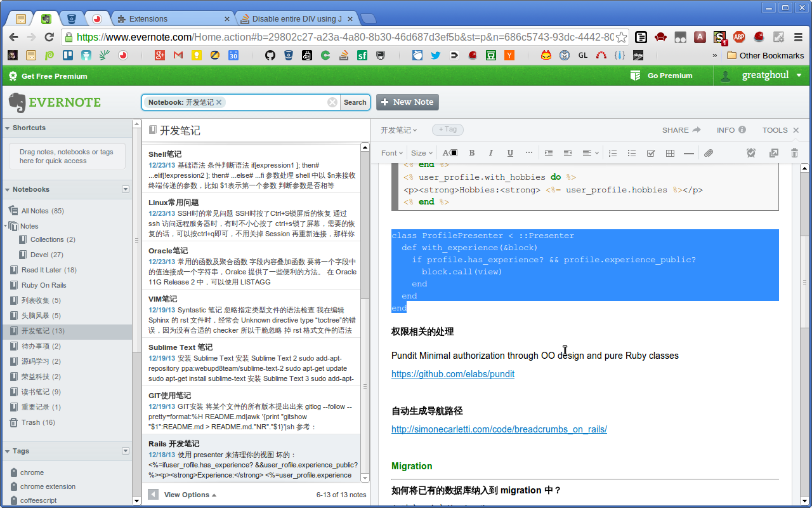Collapse the Notebooks section
Screen dimensions: 812x508
pos(7,190)
